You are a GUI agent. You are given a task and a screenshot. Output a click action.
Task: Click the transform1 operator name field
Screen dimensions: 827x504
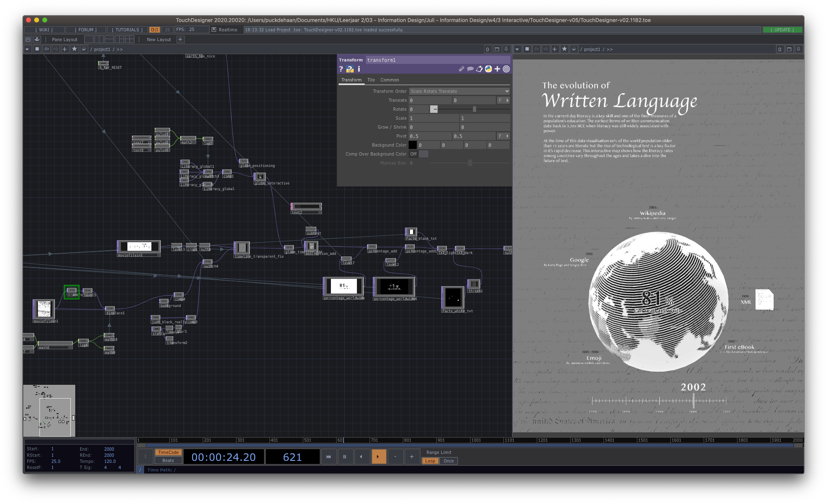tap(438, 60)
